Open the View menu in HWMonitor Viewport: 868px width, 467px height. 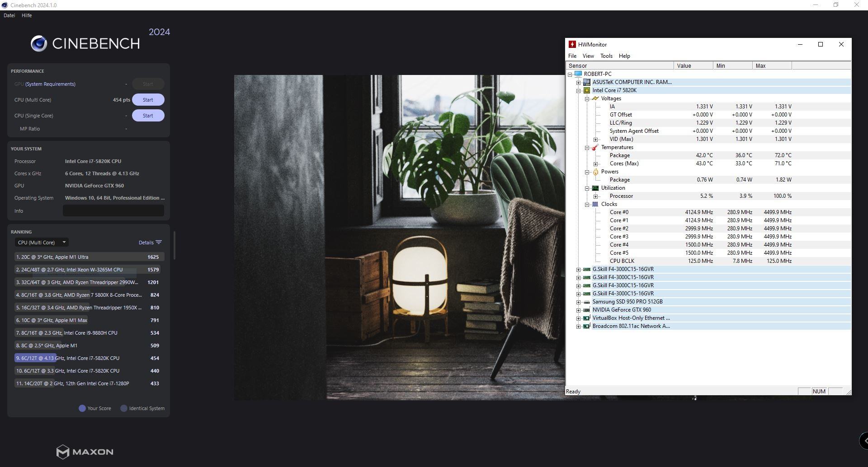pos(588,56)
